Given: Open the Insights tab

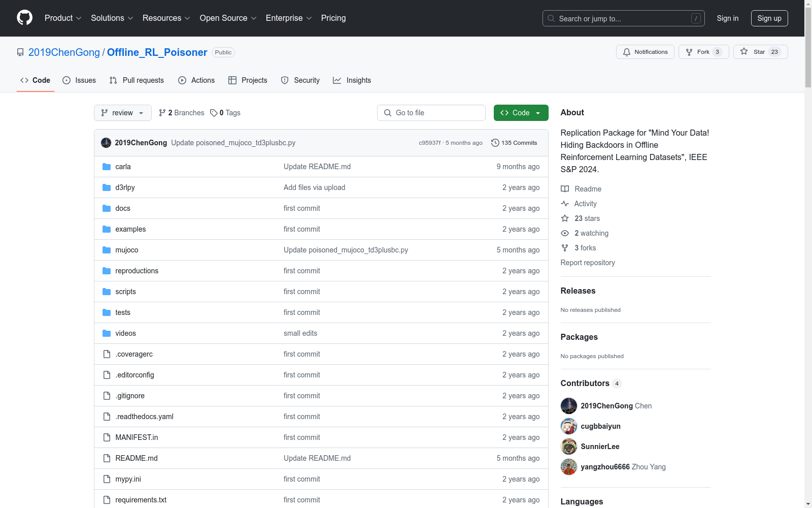Looking at the screenshot, I should click(x=352, y=80).
